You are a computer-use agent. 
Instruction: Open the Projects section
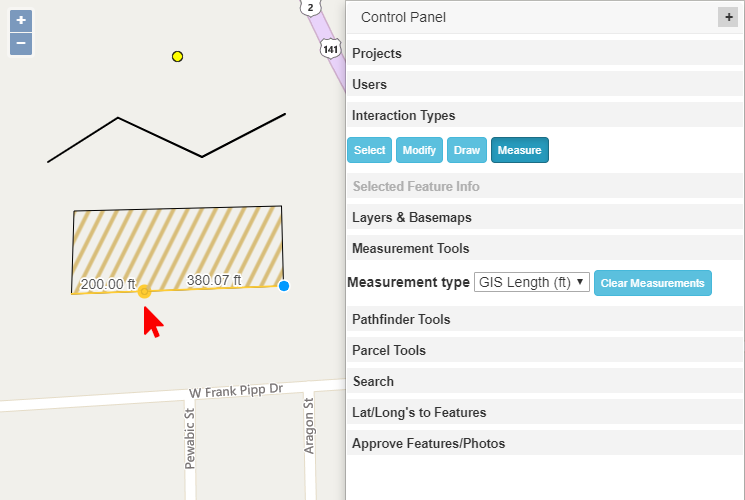[377, 54]
